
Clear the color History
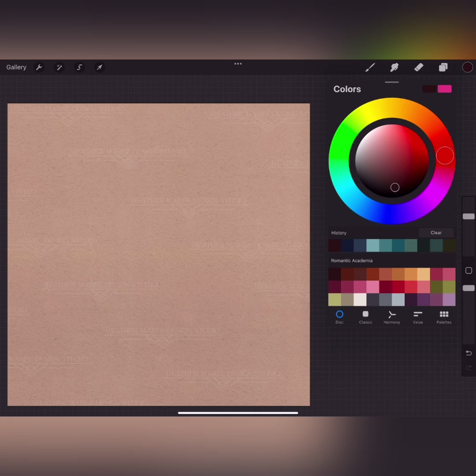point(436,233)
